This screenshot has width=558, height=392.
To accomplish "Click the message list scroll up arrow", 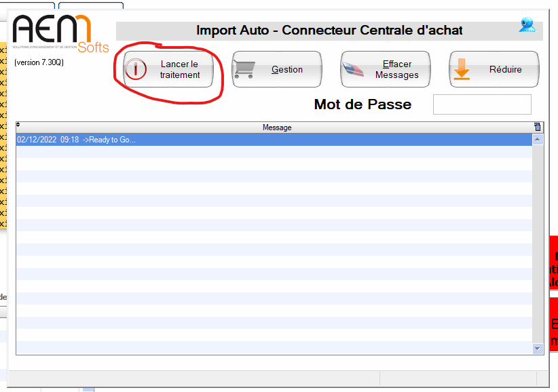I will [538, 139].
